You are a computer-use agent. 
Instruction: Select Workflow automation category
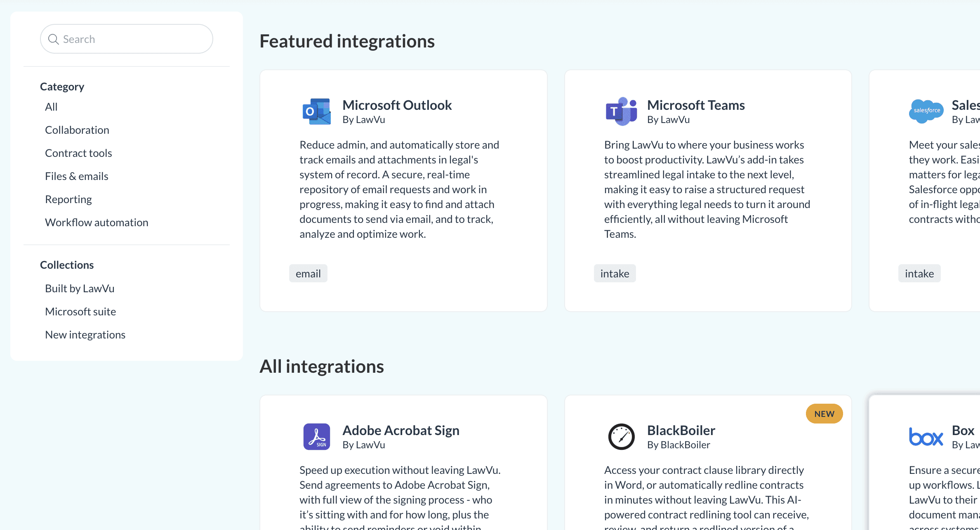(x=97, y=222)
